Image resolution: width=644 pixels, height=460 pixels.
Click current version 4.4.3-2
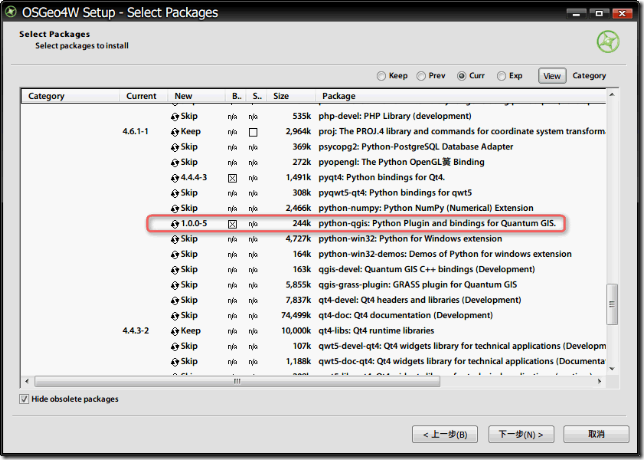pyautogui.click(x=136, y=331)
